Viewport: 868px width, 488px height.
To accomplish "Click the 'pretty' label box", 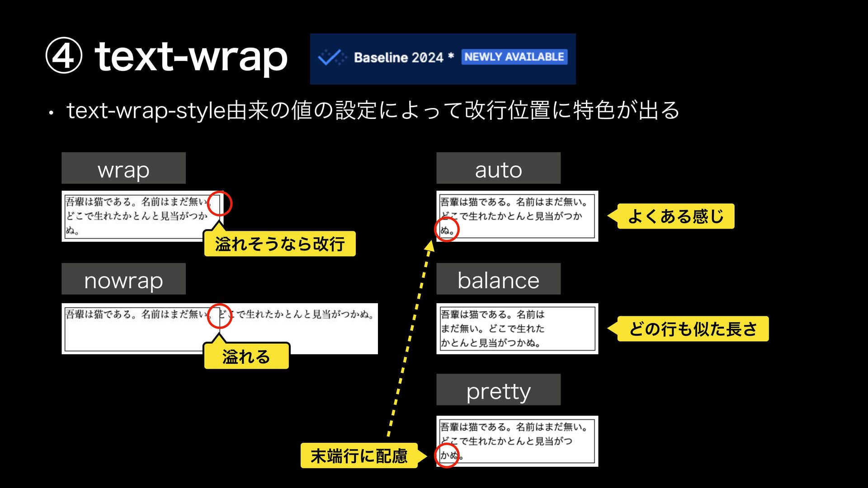I will 498,389.
